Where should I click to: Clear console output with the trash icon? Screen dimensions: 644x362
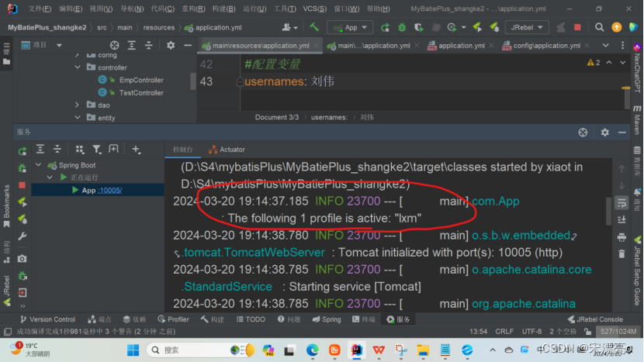pos(621,254)
